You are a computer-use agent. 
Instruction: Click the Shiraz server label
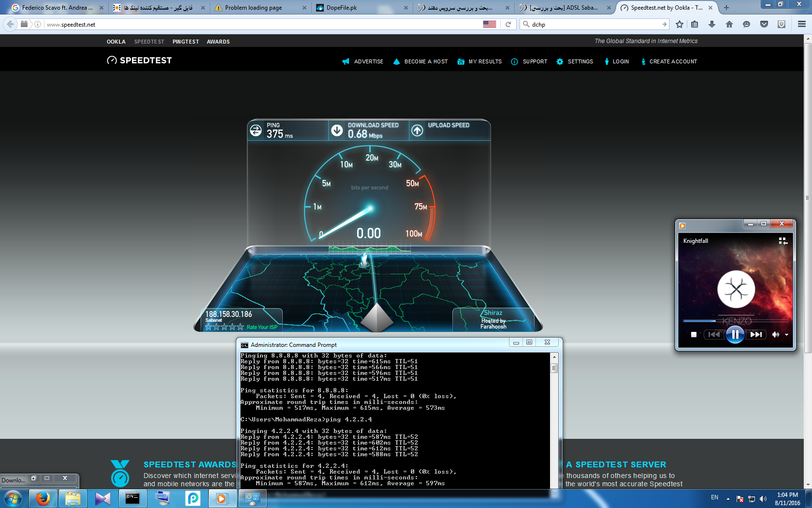click(x=493, y=313)
